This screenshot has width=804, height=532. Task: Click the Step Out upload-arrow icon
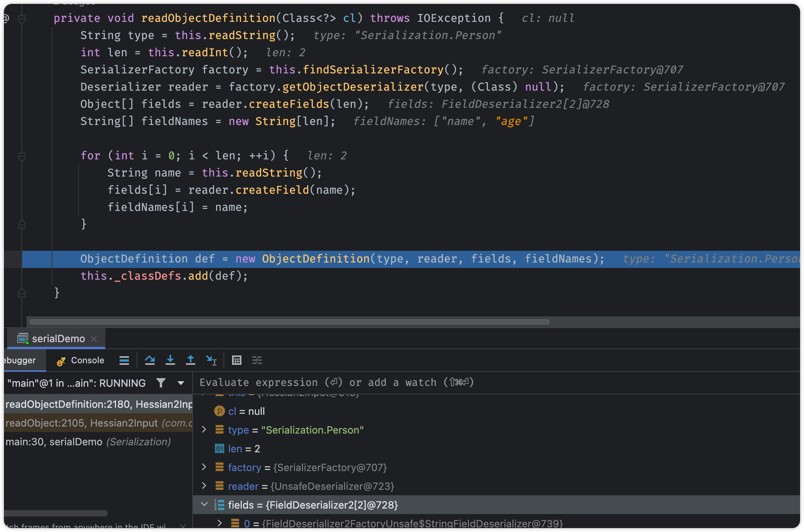191,360
